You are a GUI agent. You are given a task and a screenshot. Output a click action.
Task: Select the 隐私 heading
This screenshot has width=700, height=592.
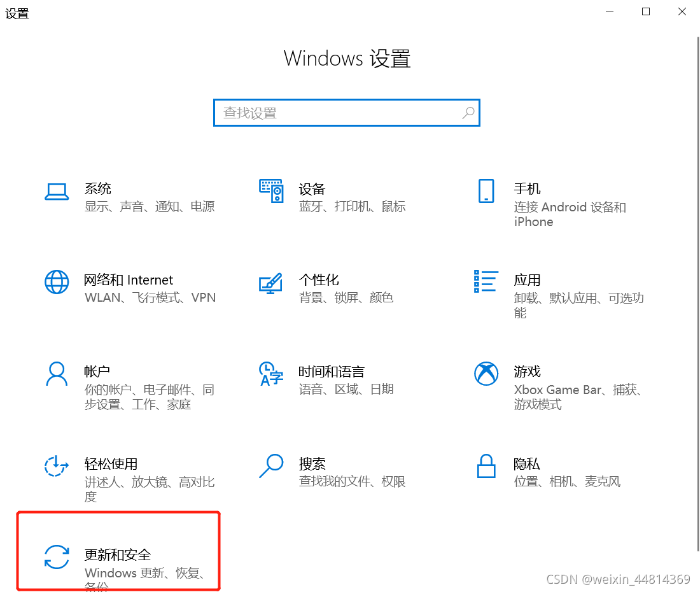click(x=527, y=464)
